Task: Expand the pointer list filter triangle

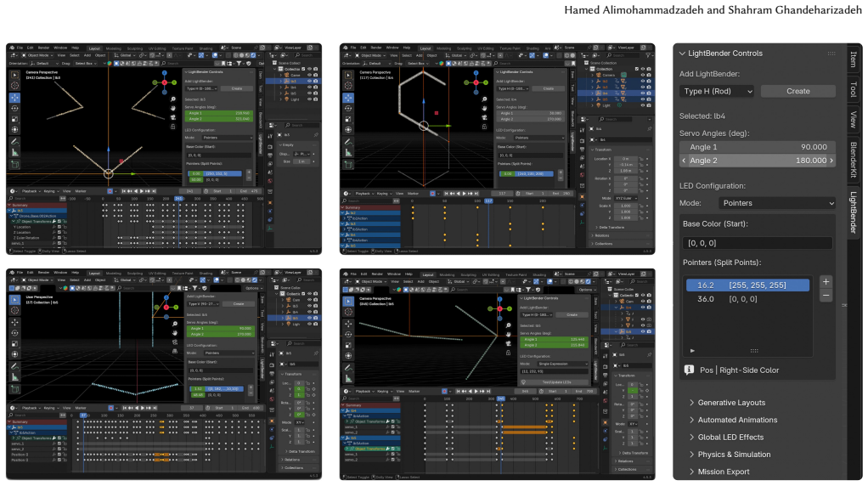Action: point(692,350)
